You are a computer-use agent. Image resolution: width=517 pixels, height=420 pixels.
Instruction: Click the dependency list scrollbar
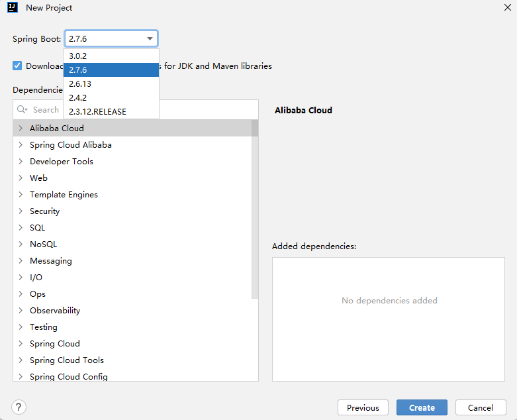pyautogui.click(x=255, y=209)
